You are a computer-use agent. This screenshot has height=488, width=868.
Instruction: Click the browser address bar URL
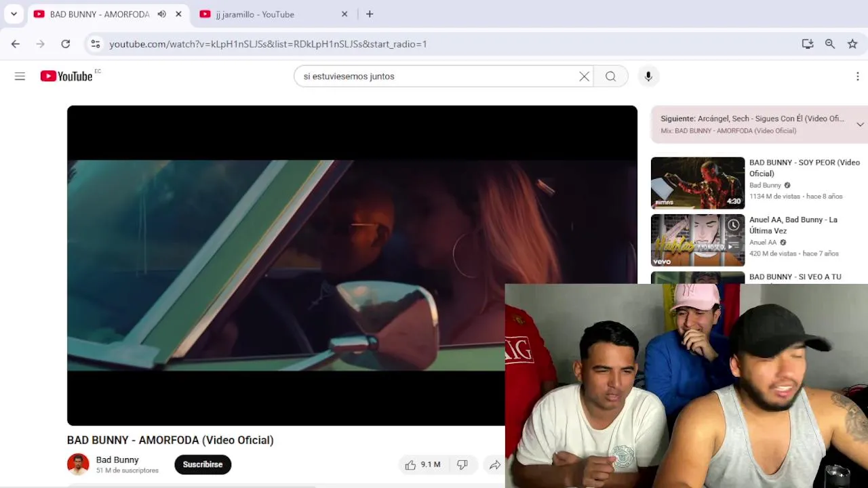(x=268, y=44)
